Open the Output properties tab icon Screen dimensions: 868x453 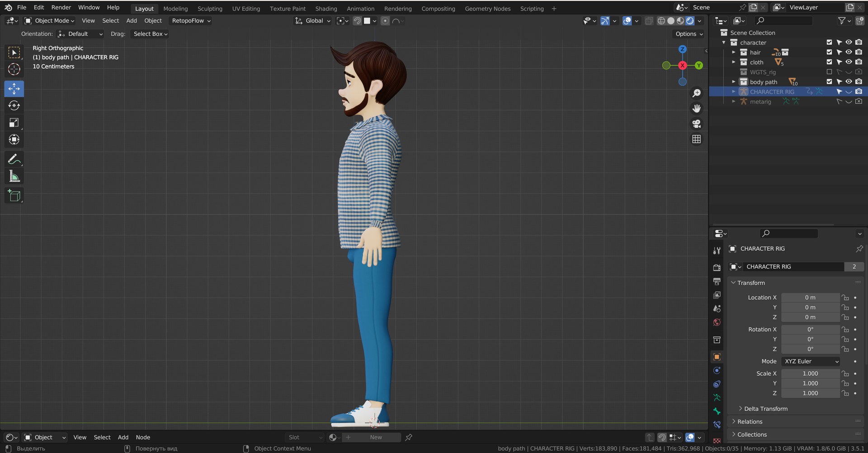[x=717, y=281]
